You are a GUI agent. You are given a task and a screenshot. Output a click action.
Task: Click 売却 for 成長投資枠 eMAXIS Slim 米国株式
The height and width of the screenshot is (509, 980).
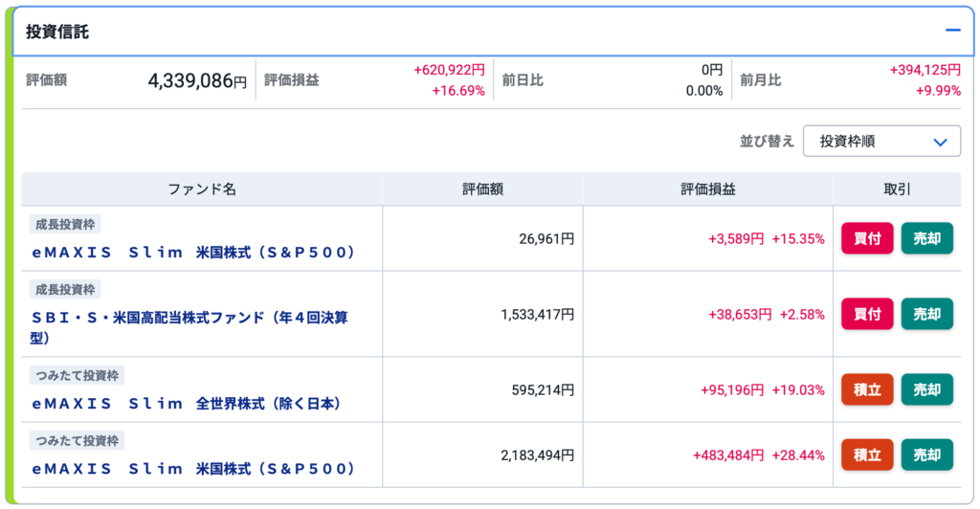click(926, 238)
